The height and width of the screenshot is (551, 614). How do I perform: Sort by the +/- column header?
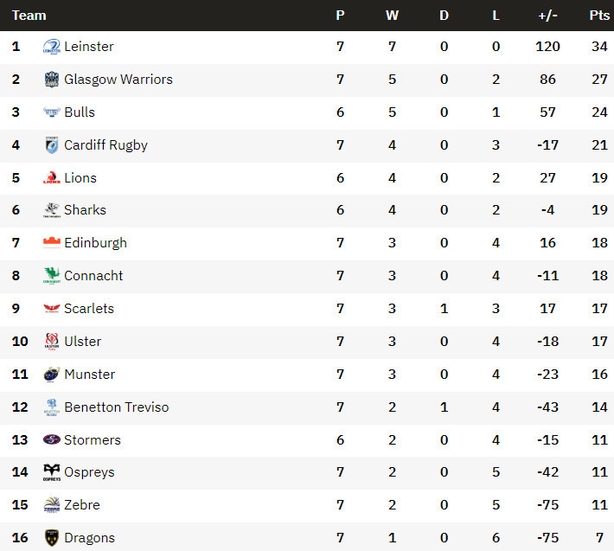tap(547, 15)
